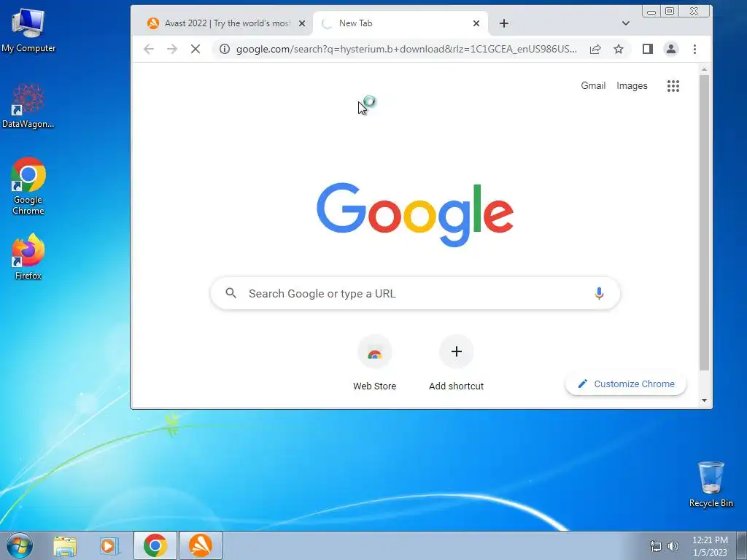The width and height of the screenshot is (747, 560).
Task: Open the Images link
Action: pyautogui.click(x=632, y=86)
